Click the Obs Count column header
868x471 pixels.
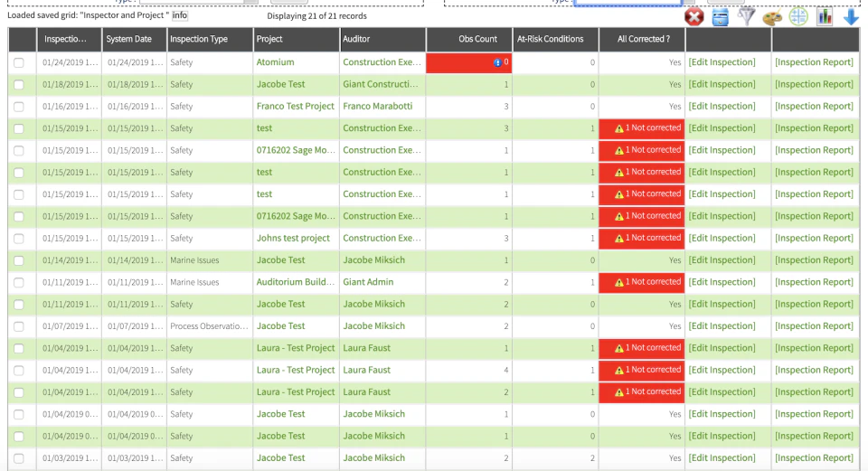tap(469, 39)
